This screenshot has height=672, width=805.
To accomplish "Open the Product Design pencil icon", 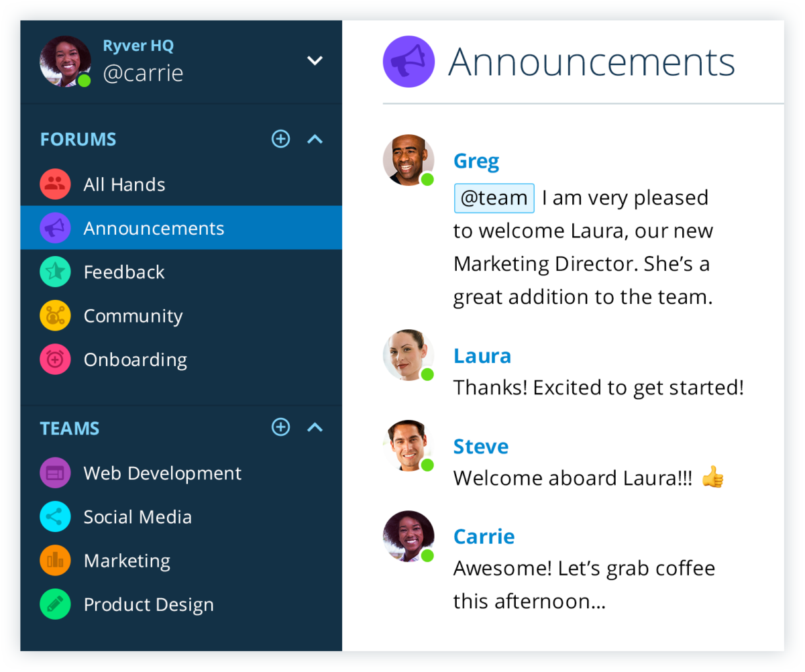I will click(55, 604).
